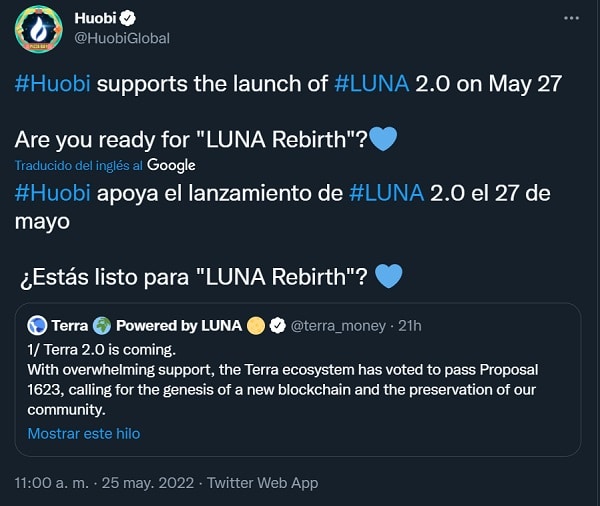The height and width of the screenshot is (506, 600).
Task: Open #LUNA hashtag in Spanish translation
Action: tap(386, 193)
